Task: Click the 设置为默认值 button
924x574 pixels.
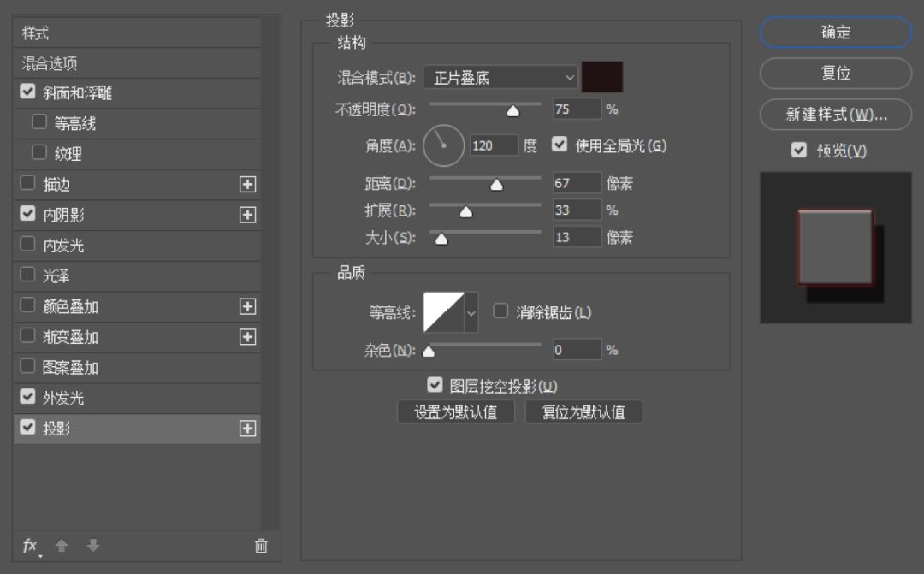Action: 456,411
